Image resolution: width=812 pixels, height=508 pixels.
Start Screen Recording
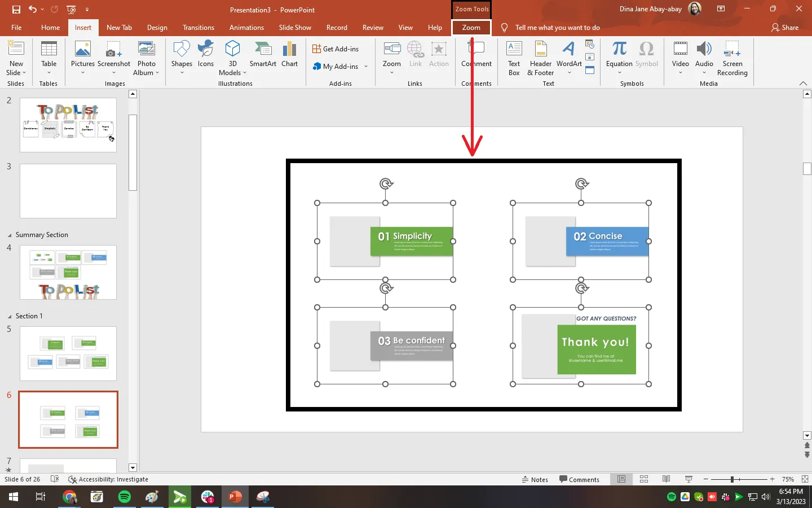pos(732,58)
